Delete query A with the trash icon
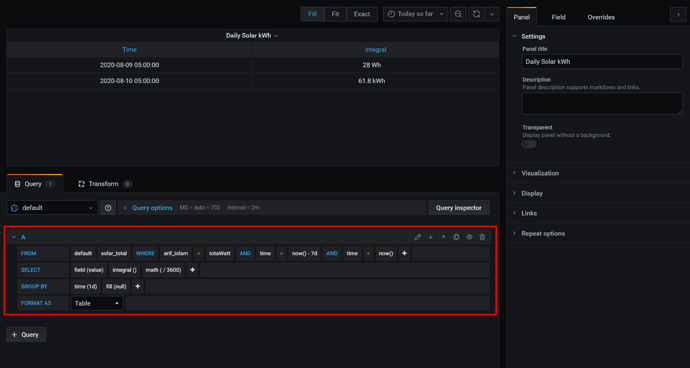Viewport: 690px width, 368px height. tap(482, 237)
